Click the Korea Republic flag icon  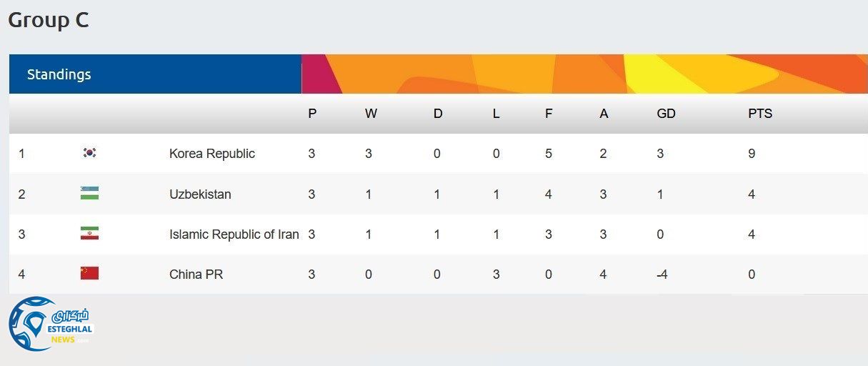89,153
